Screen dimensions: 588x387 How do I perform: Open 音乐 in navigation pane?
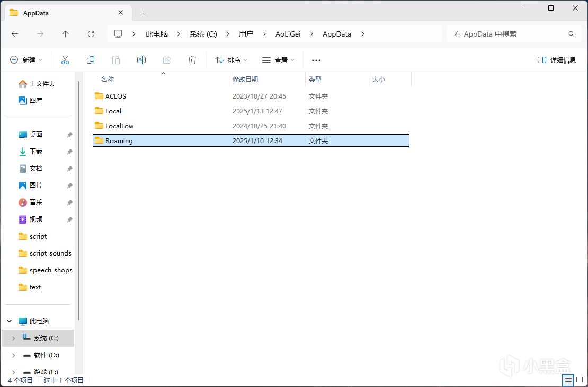(x=38, y=202)
